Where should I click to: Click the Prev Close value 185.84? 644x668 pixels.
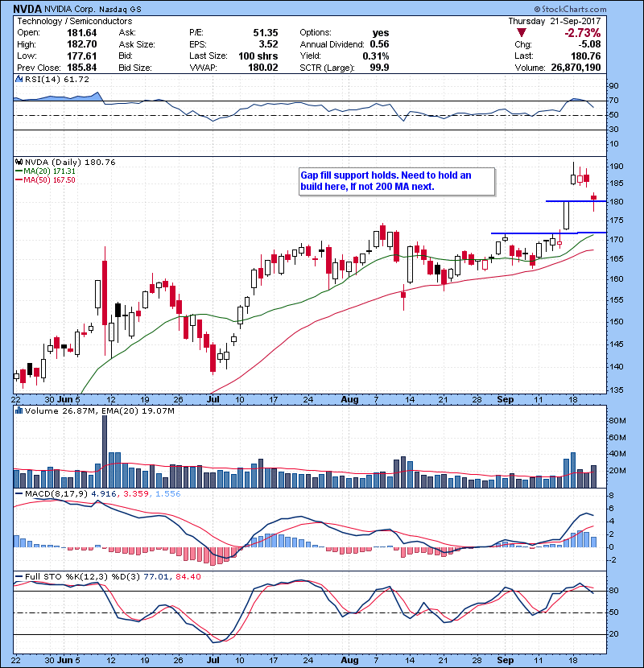pyautogui.click(x=82, y=68)
